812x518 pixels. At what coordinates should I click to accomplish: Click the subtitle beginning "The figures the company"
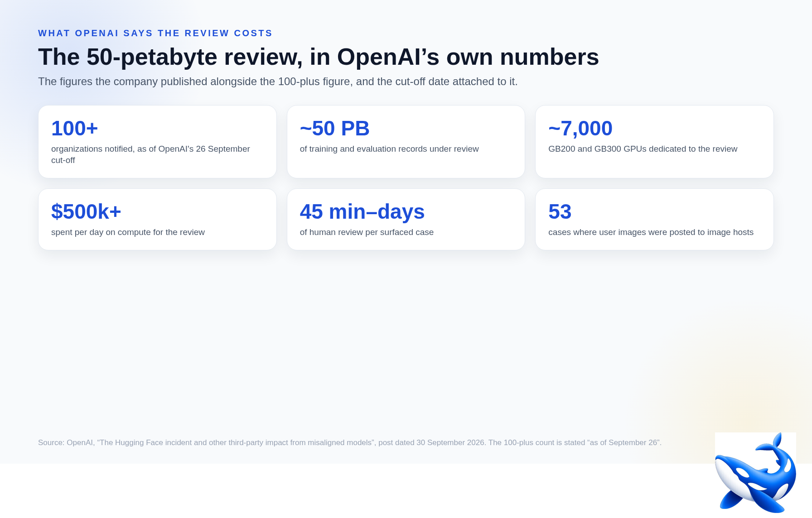278,82
